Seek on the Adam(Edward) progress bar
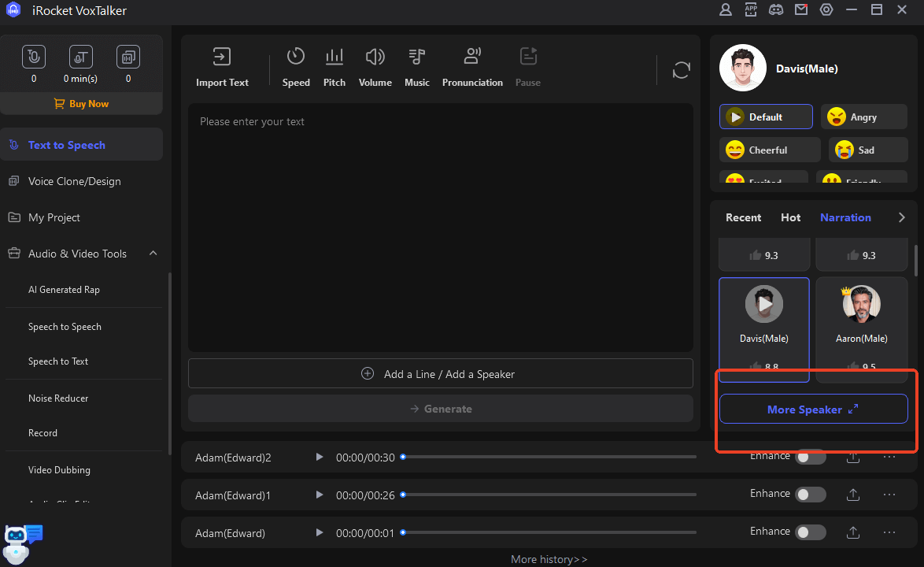 tap(549, 532)
